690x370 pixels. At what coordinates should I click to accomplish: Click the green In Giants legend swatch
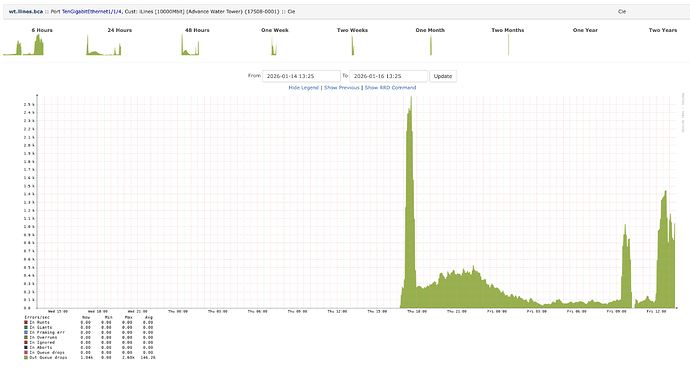[x=26, y=327]
